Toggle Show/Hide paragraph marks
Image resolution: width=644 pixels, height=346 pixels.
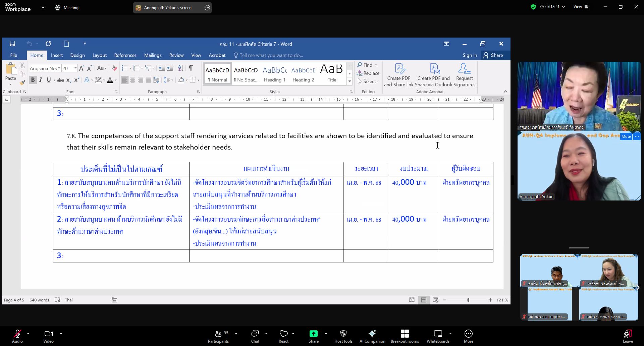[x=191, y=68]
